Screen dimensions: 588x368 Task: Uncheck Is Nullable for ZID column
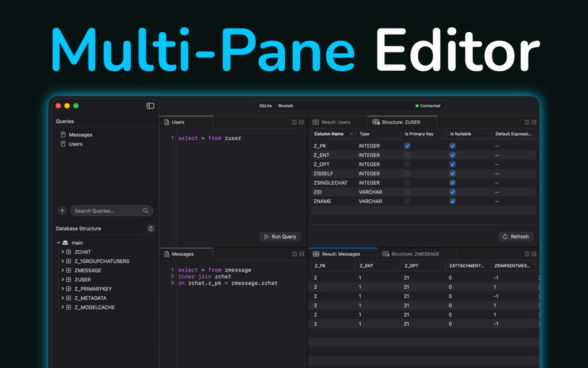[x=452, y=192]
